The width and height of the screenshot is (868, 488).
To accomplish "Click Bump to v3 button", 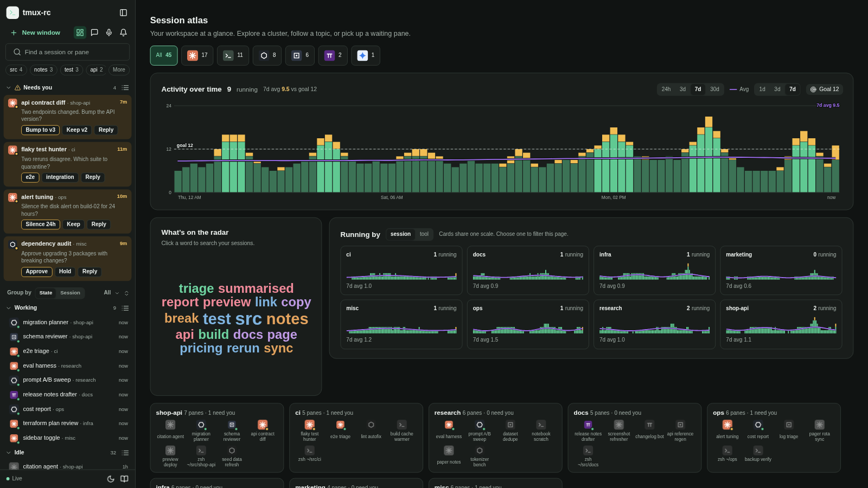I will coord(40,130).
